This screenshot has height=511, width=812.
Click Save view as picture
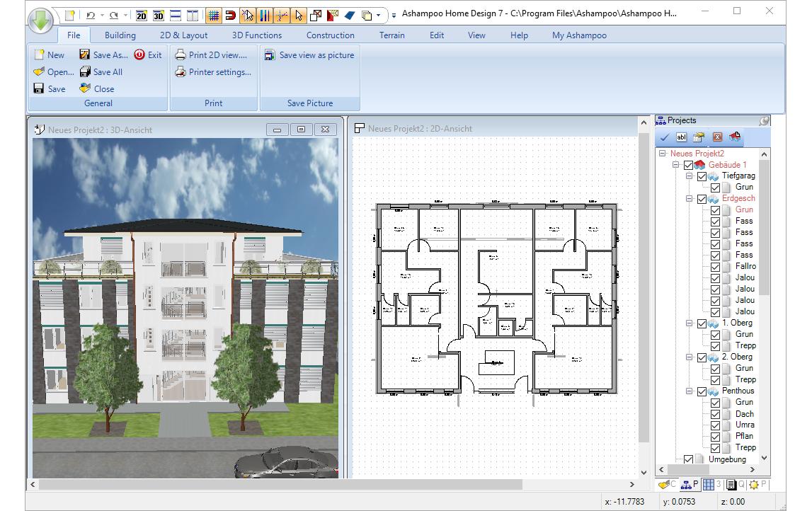click(309, 55)
